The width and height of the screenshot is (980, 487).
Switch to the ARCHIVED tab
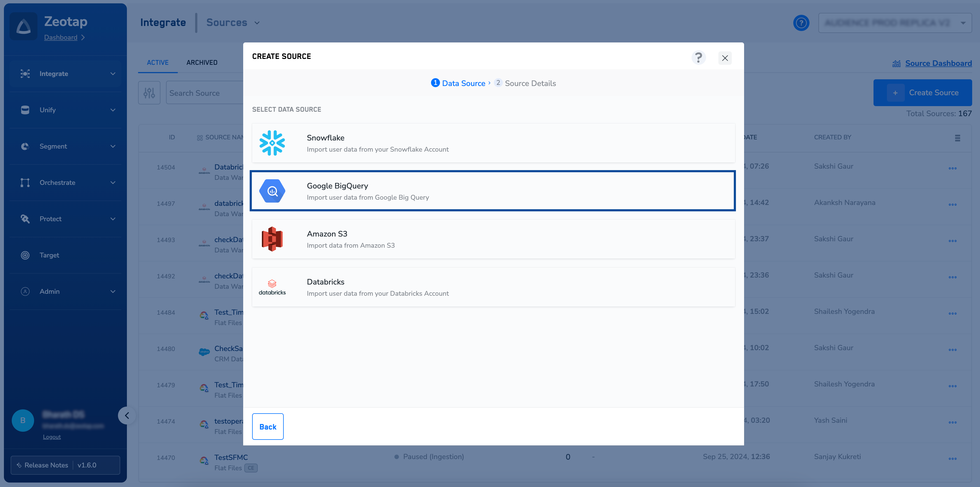tap(202, 62)
